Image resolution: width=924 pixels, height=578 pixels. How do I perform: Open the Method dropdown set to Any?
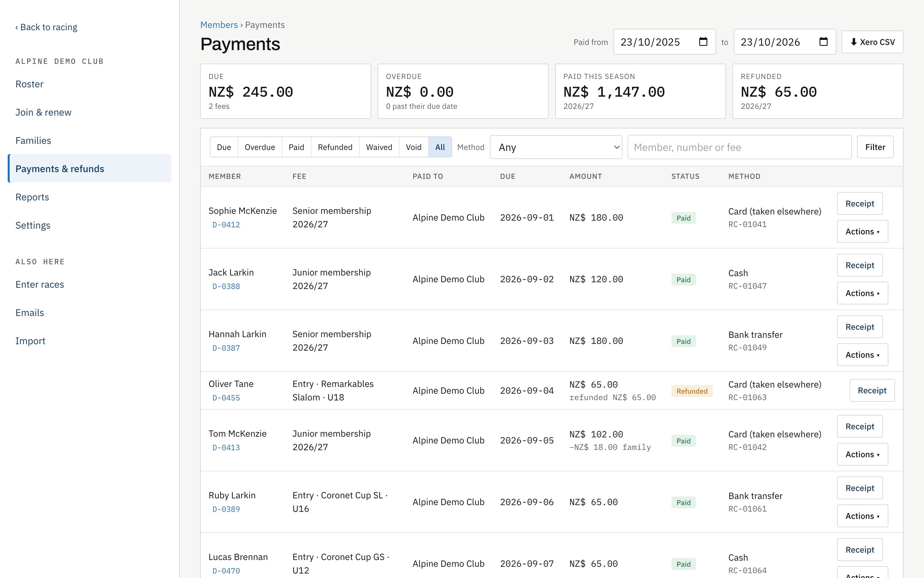click(x=556, y=147)
